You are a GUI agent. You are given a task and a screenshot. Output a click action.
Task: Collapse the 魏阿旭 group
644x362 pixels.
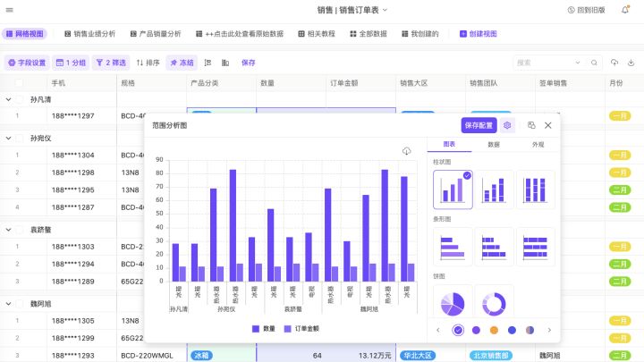[x=8, y=304]
